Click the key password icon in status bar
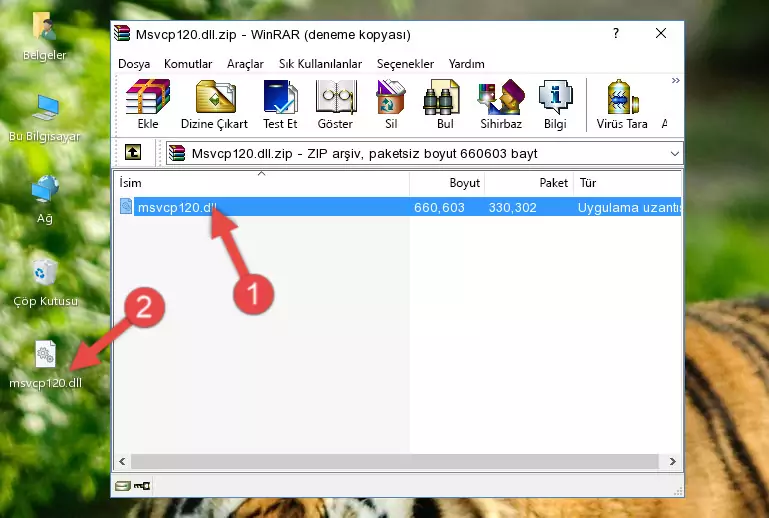This screenshot has height=518, width=769. pos(142,486)
